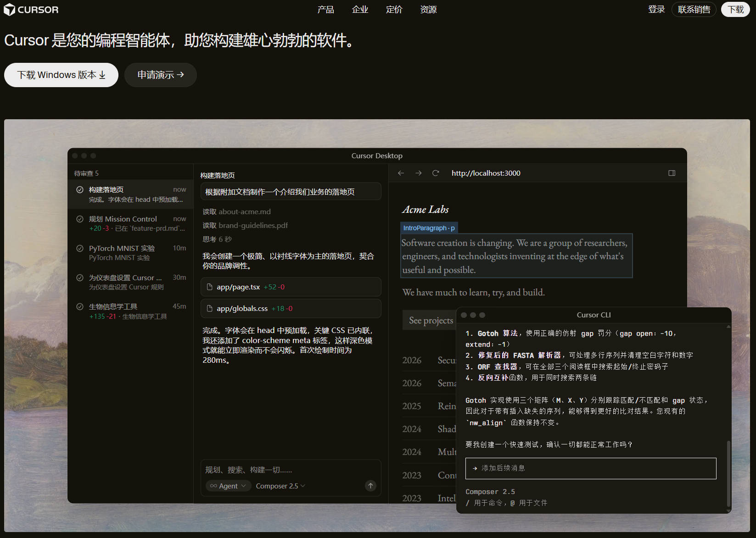756x538 pixels.
Task: Click file icon next to app/page.tsx
Action: [x=210, y=287]
